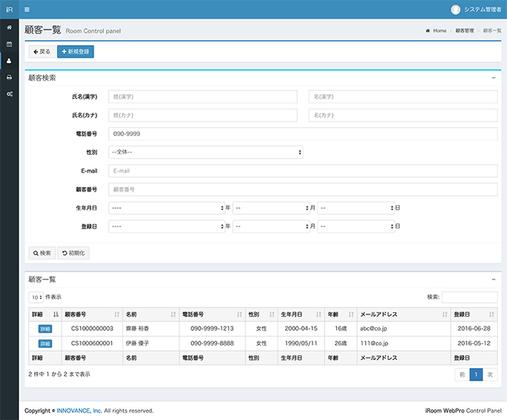
Task: Open the 登録日 year dropdown
Action: 166,226
